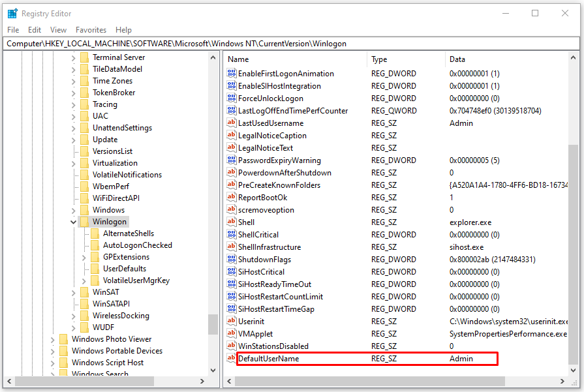This screenshot has height=392, width=584.
Task: Click the string icon beside Userinit
Action: (x=231, y=322)
